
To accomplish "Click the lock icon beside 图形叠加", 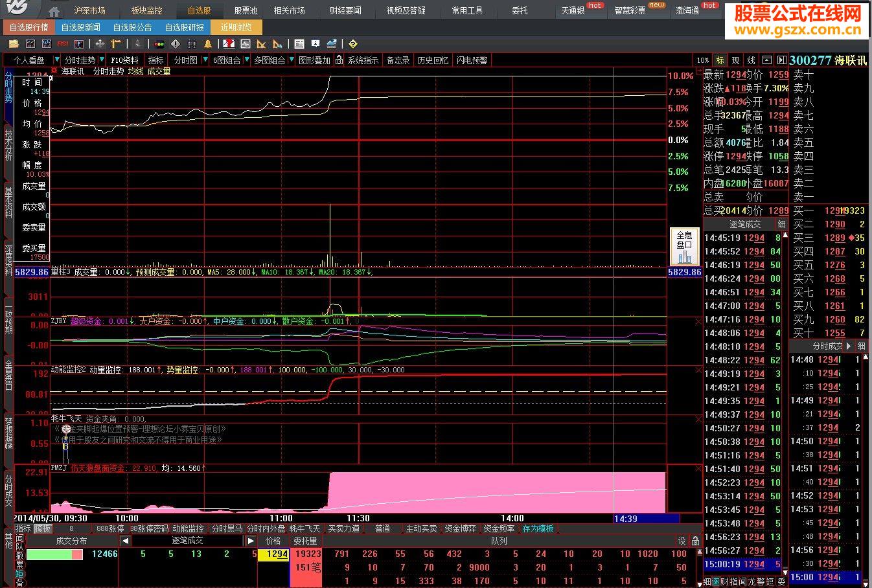I will [339, 60].
